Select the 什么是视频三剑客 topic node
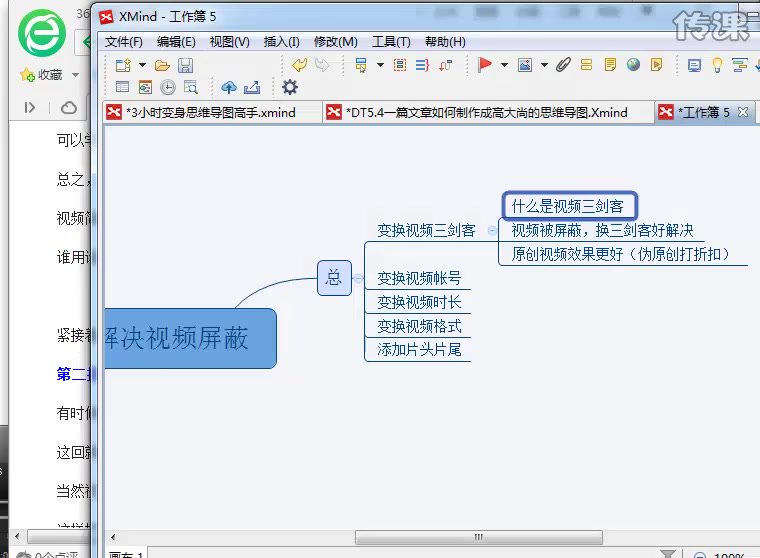760x558 pixels. [568, 206]
